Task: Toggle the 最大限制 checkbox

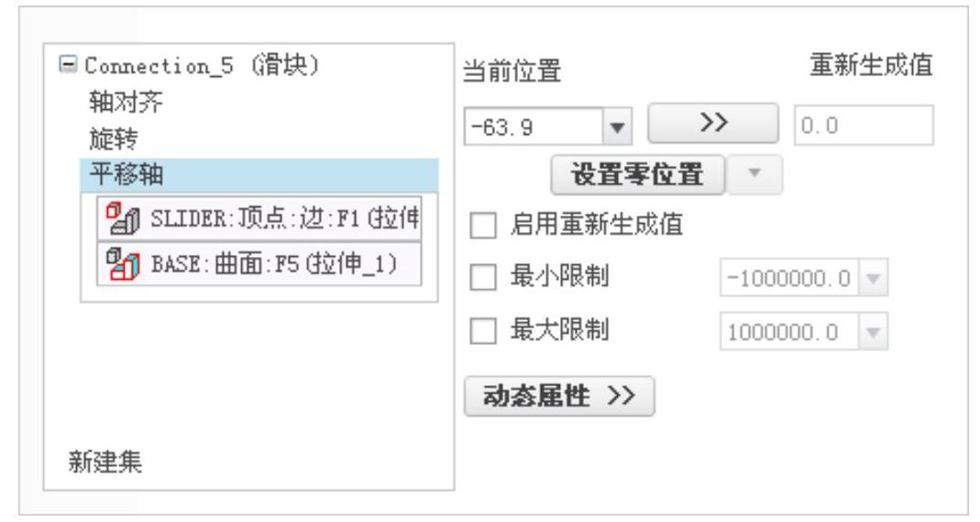Action: (x=483, y=330)
